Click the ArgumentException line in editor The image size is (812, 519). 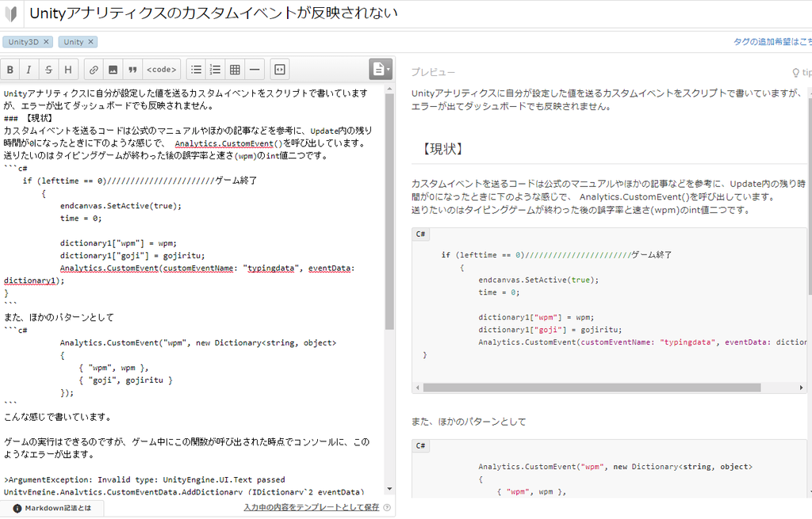point(144,479)
